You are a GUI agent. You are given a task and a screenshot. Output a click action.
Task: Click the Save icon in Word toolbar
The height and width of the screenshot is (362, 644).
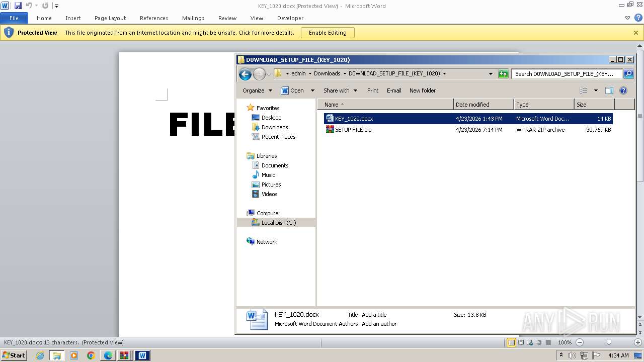point(18,6)
